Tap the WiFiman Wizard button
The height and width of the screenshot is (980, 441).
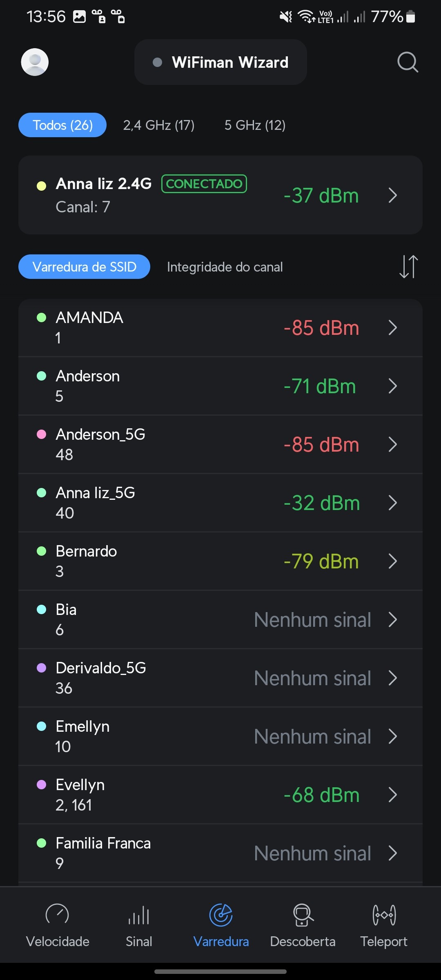tap(220, 62)
